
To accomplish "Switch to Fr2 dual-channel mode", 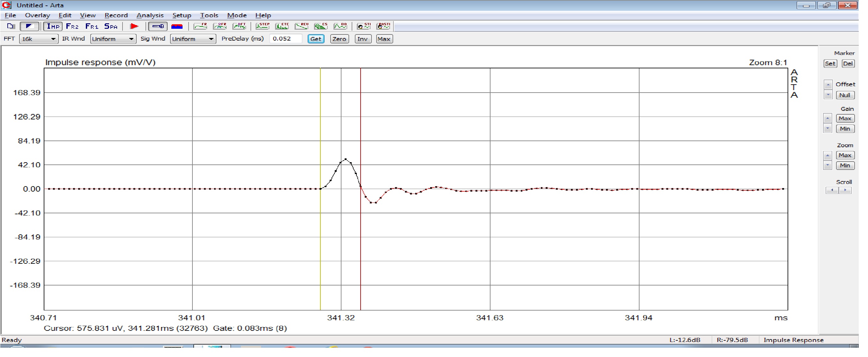I will (x=72, y=26).
